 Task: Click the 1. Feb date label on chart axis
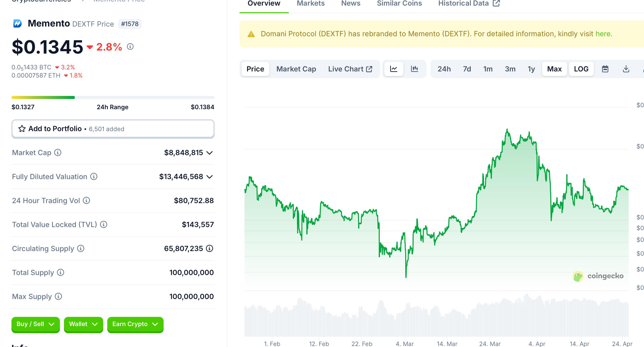click(272, 344)
